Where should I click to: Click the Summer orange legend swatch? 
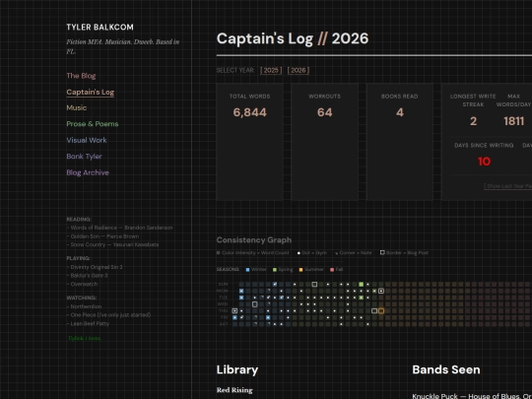(300, 270)
